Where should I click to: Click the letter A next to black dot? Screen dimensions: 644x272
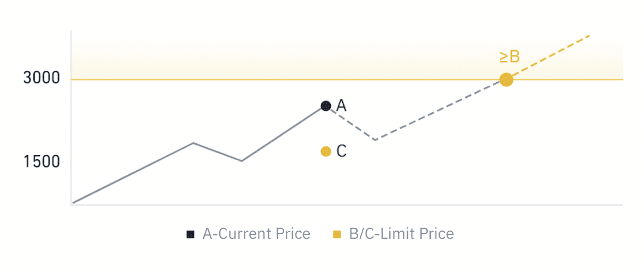coord(341,106)
